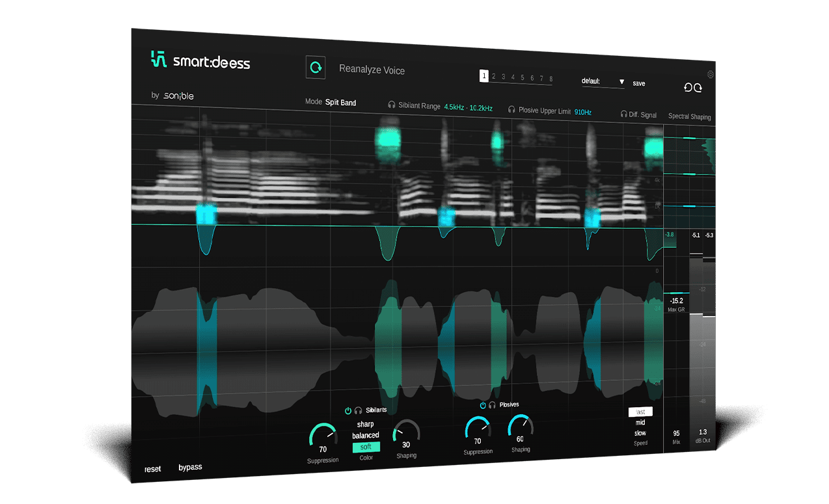The width and height of the screenshot is (829, 504).
Task: Reset the plugin settings
Action: point(153,469)
